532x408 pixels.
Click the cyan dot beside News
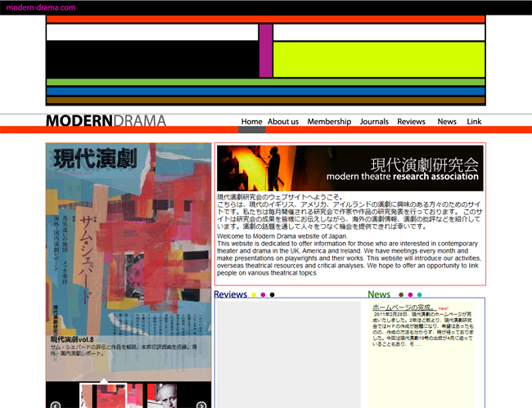point(419,295)
